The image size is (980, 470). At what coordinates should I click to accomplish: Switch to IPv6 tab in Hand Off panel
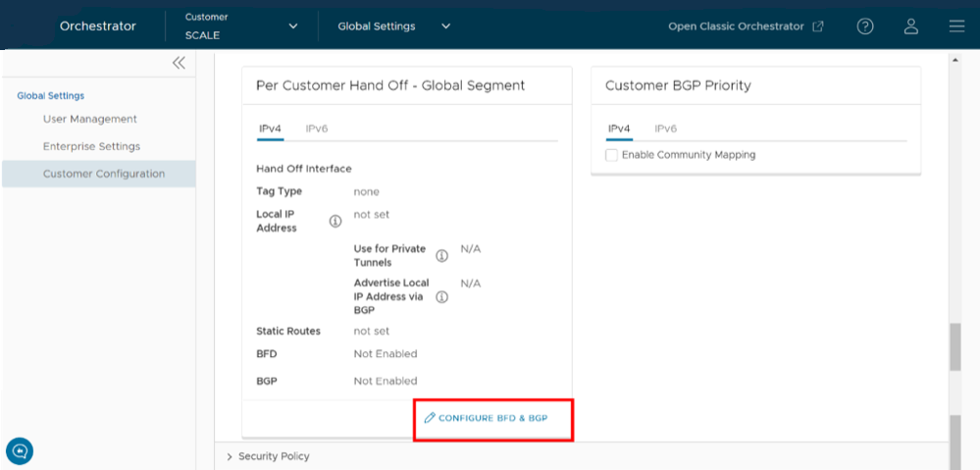[316, 129]
